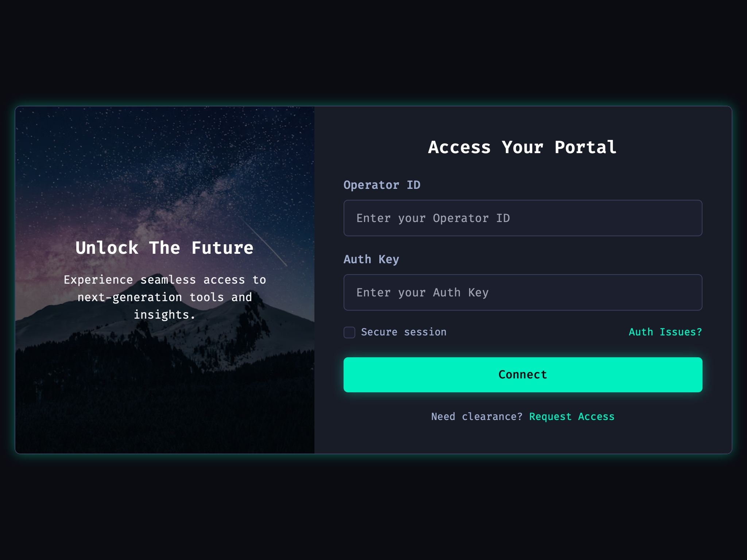
Task: Click the Auth Key input field
Action: [x=522, y=292]
